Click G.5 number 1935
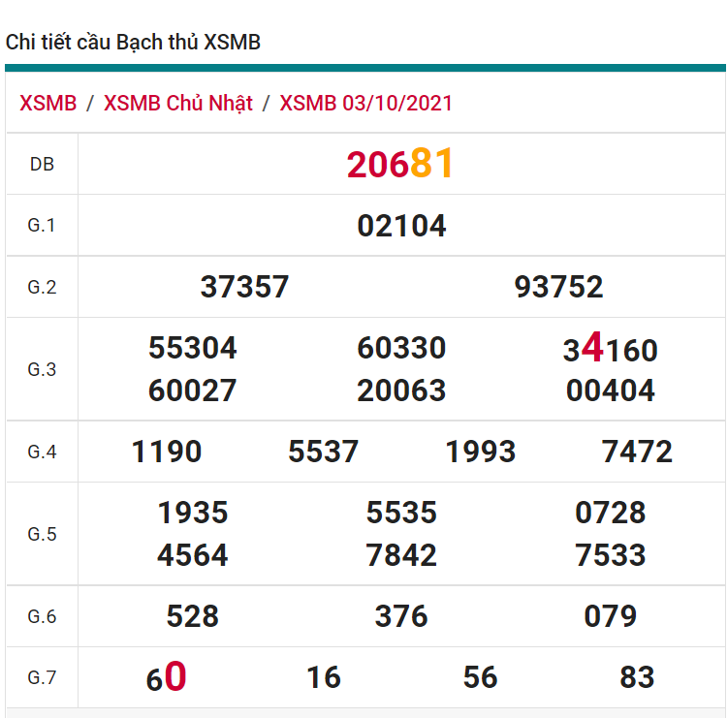This screenshot has width=728, height=718. pos(192,513)
